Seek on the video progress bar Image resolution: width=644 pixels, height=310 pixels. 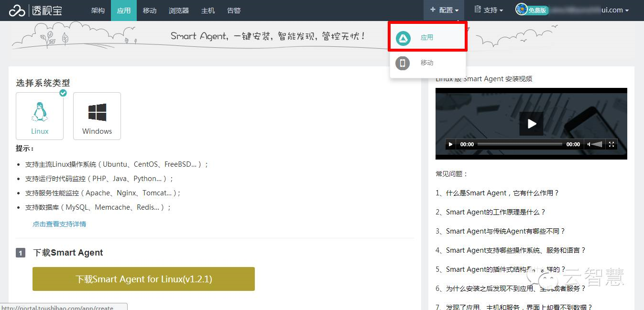pos(520,144)
